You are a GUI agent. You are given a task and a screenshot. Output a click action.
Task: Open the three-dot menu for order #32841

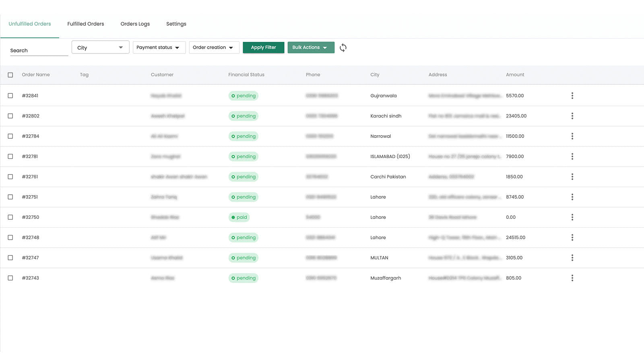pyautogui.click(x=572, y=96)
